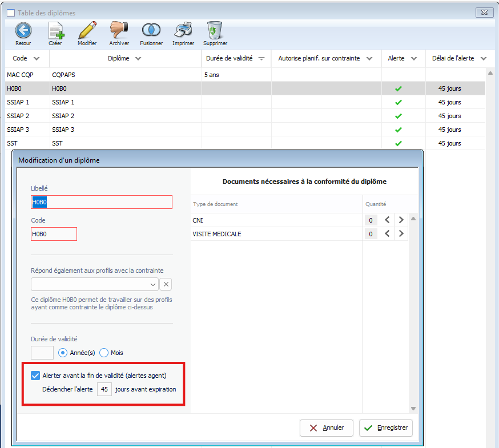The height and width of the screenshot is (448, 499).
Task: Uncheck Alerter avant la fin de validité
Action: [x=35, y=376]
